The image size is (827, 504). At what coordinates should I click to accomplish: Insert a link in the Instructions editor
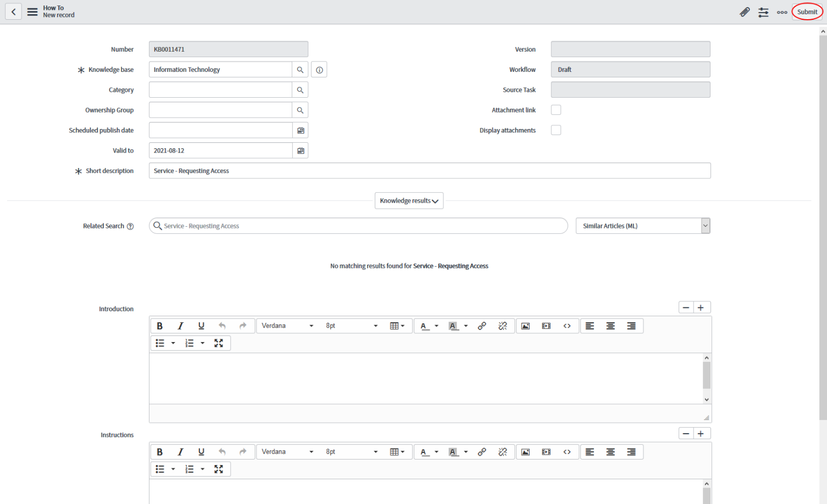(x=482, y=451)
